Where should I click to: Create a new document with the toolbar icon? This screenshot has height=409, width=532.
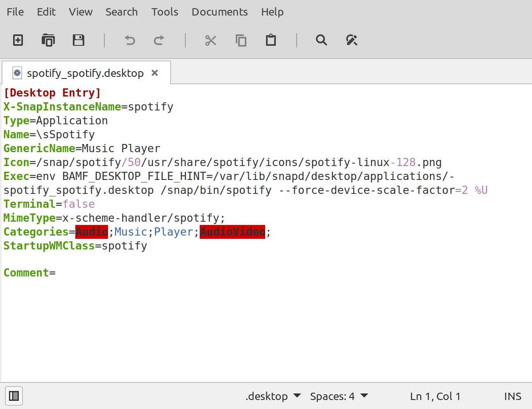(18, 40)
